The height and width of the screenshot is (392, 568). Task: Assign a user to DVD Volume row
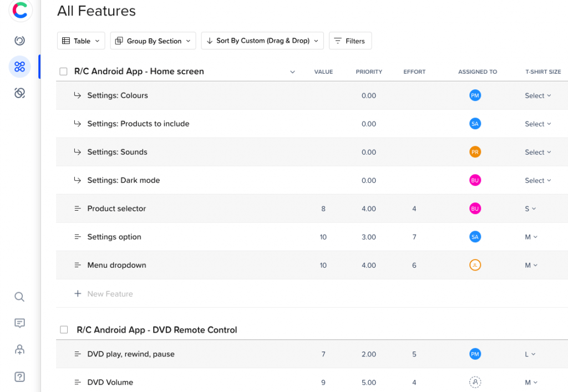click(475, 382)
